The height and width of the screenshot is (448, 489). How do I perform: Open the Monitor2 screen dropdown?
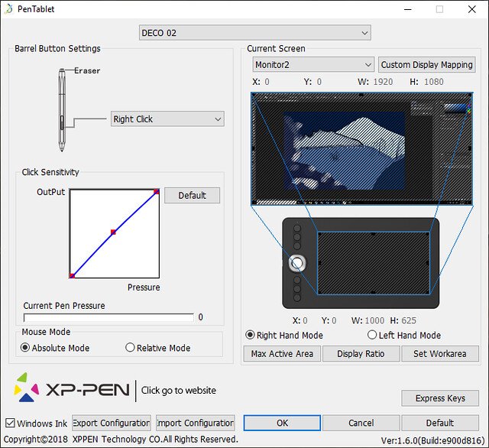point(313,65)
